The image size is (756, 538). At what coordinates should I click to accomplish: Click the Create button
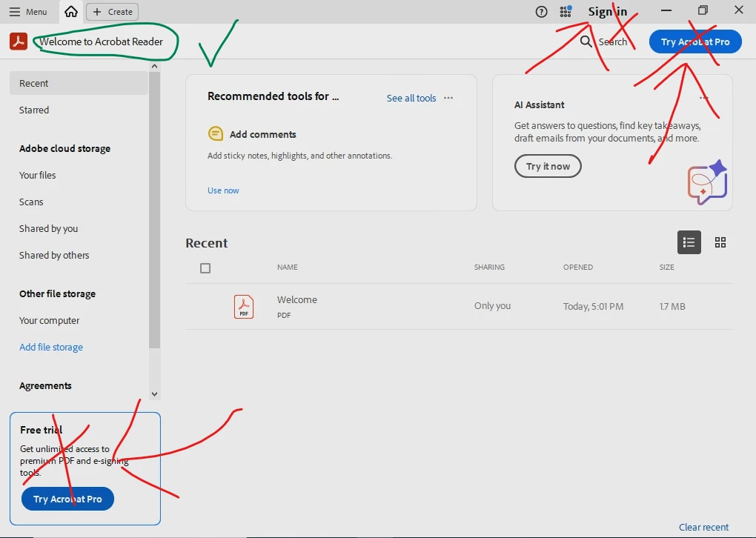coord(113,12)
